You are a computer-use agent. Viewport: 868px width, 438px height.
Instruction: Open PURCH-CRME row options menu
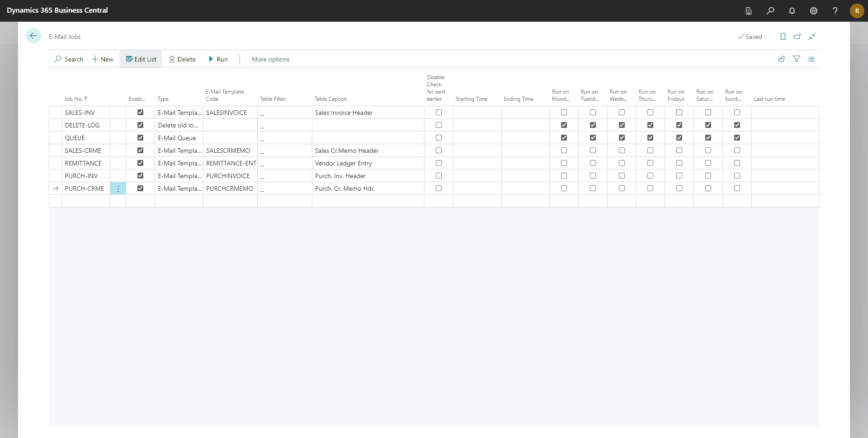point(118,188)
